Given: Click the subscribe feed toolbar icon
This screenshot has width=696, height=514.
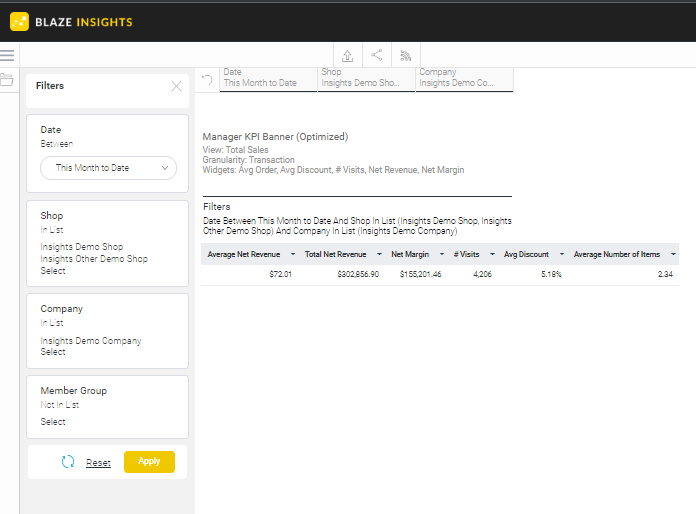Looking at the screenshot, I should (405, 55).
